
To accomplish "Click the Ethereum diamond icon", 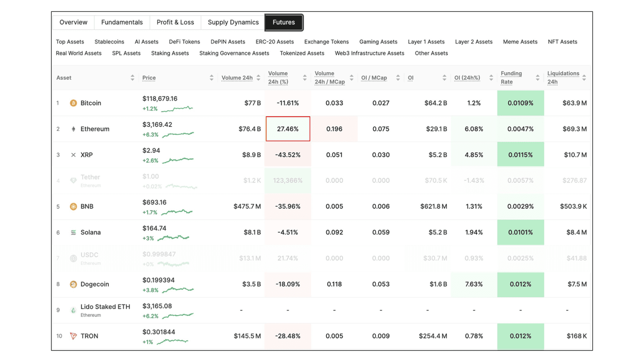I will pos(73,129).
